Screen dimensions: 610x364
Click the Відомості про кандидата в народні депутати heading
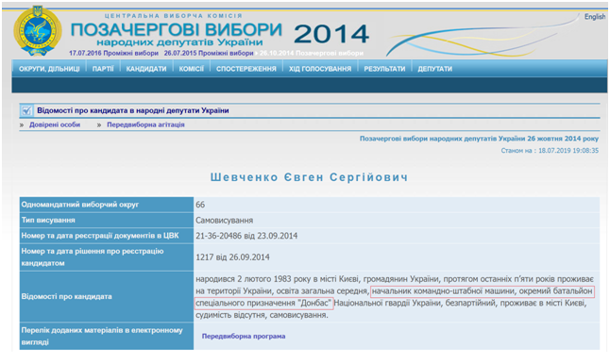(x=132, y=110)
